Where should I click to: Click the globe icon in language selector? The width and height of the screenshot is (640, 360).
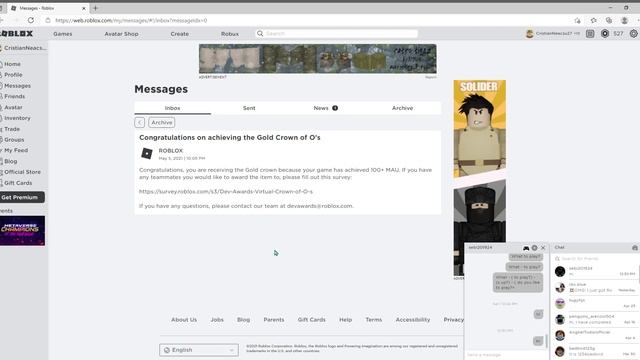click(x=167, y=350)
